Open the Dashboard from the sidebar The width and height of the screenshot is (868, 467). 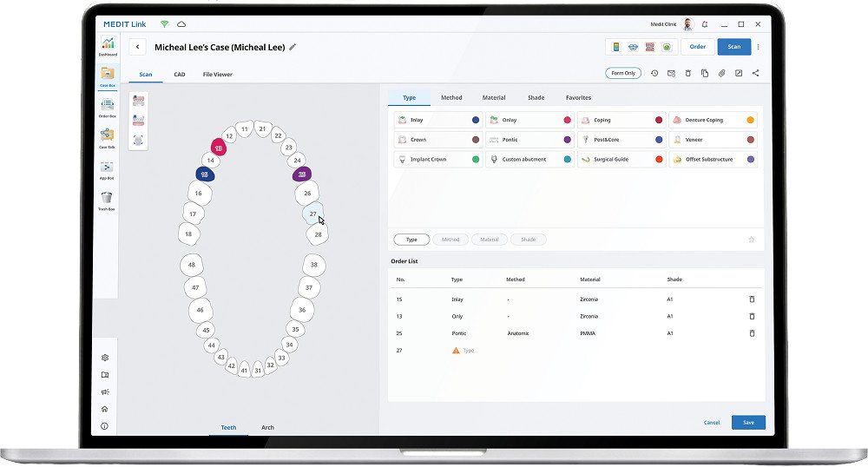[x=107, y=45]
